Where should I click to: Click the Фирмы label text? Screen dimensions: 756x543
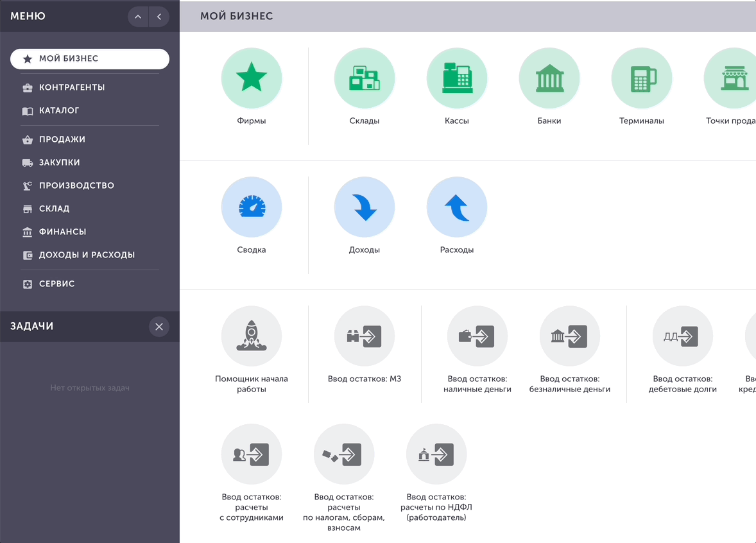(251, 121)
